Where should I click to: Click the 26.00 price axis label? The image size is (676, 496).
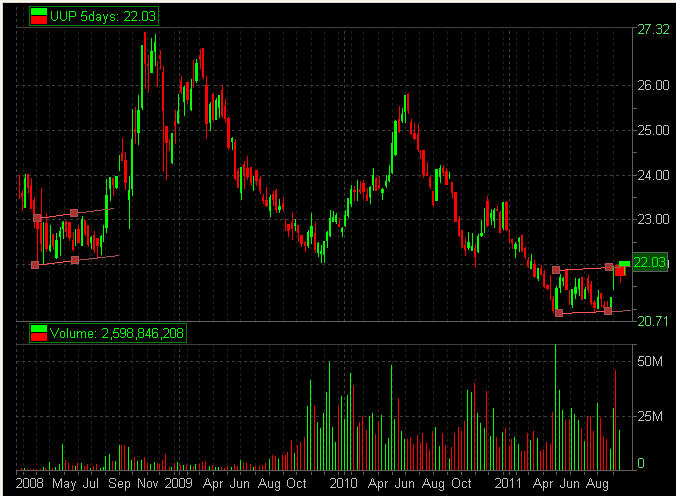tap(653, 85)
